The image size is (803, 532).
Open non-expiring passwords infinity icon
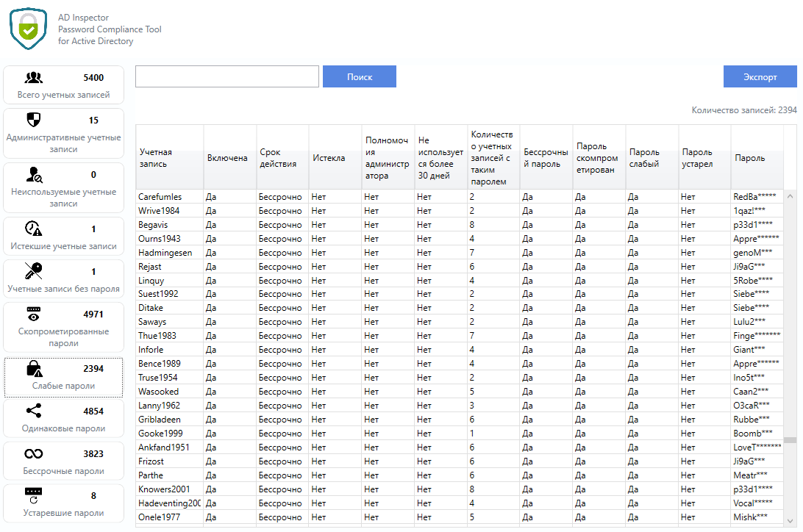pyautogui.click(x=33, y=453)
